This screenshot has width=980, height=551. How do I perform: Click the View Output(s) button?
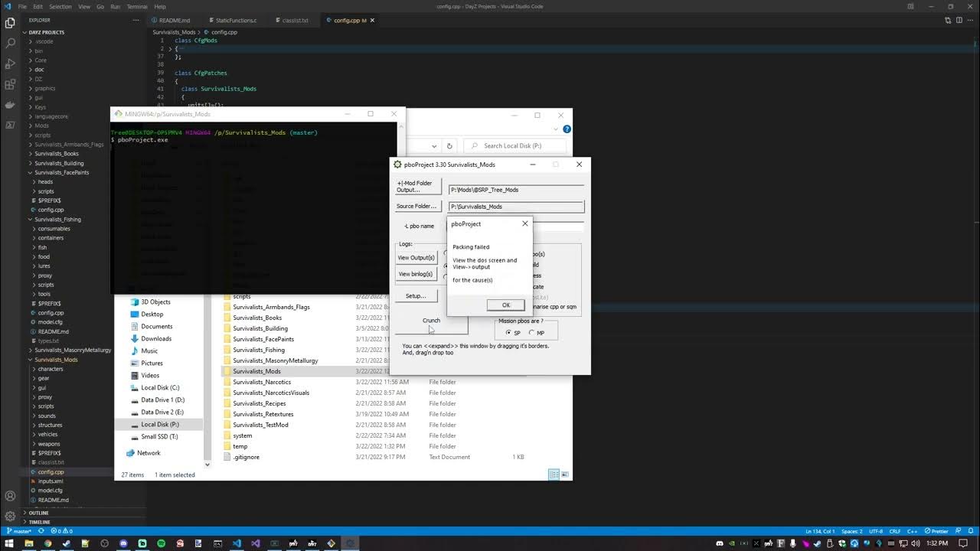[416, 258]
